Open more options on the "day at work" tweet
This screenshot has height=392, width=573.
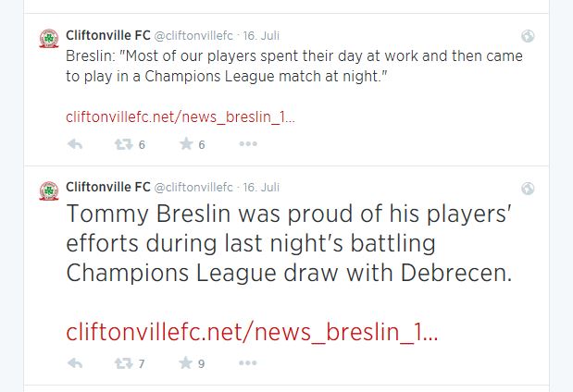click(x=248, y=144)
